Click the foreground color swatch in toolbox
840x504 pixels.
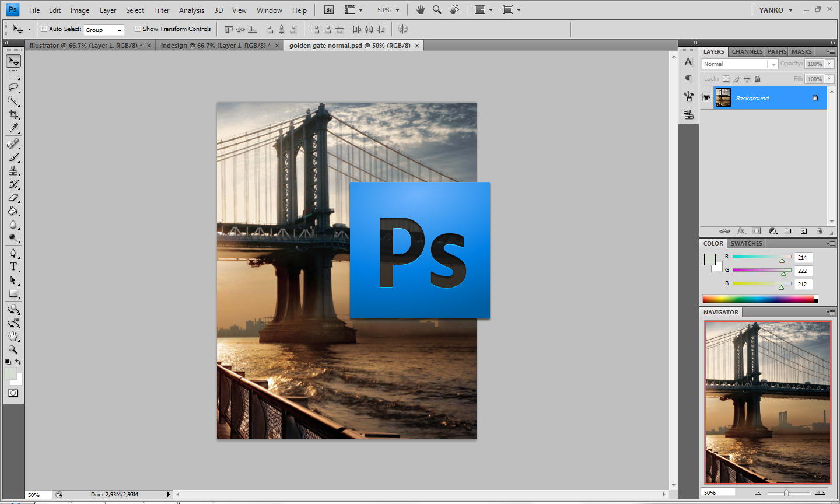pyautogui.click(x=10, y=373)
